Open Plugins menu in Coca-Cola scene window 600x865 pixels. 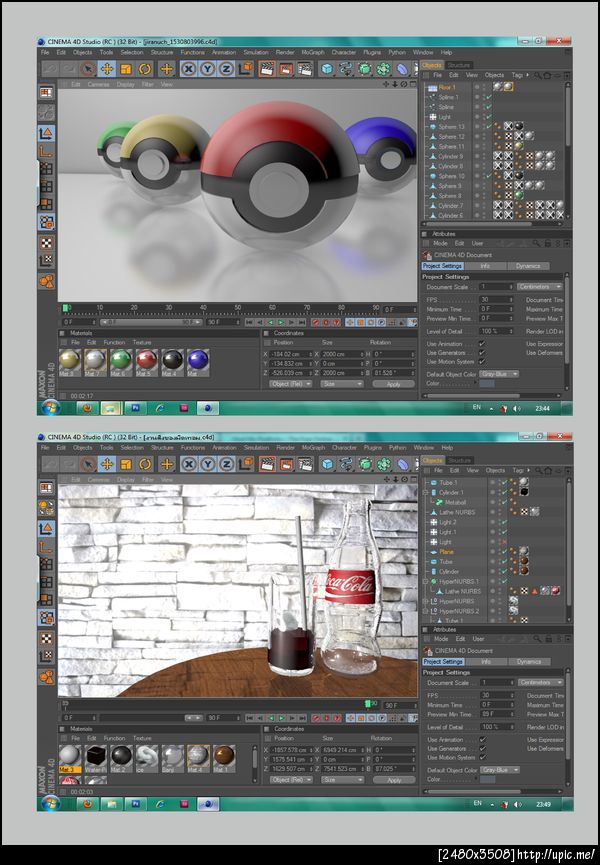372,447
